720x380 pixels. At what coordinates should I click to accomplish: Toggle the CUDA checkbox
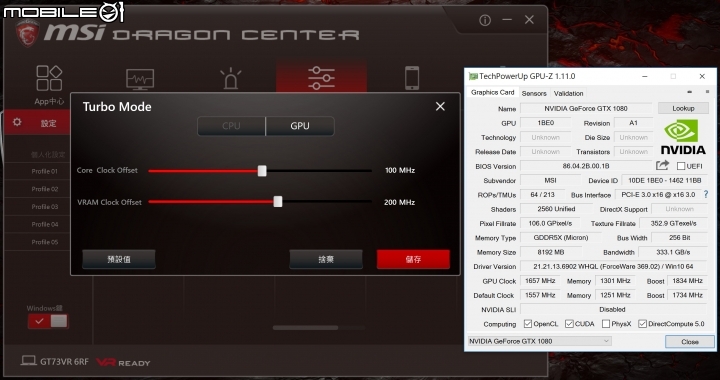[569, 324]
